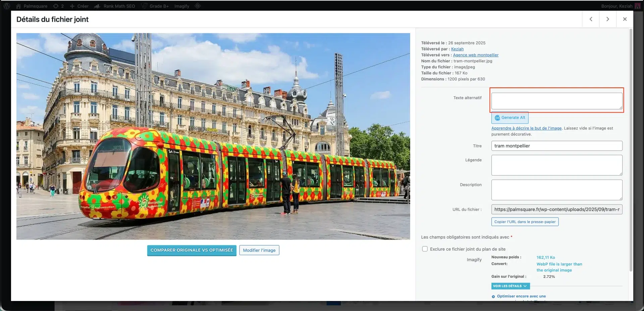Click the Generate Alt button with @ icon
The image size is (644, 311).
point(509,118)
